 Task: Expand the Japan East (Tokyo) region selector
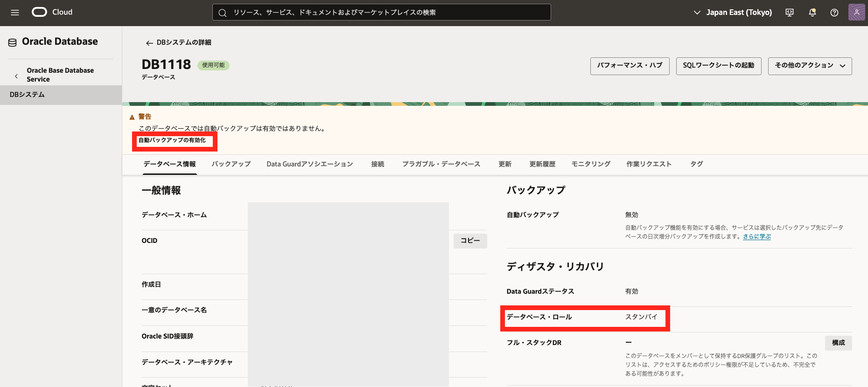(x=733, y=13)
